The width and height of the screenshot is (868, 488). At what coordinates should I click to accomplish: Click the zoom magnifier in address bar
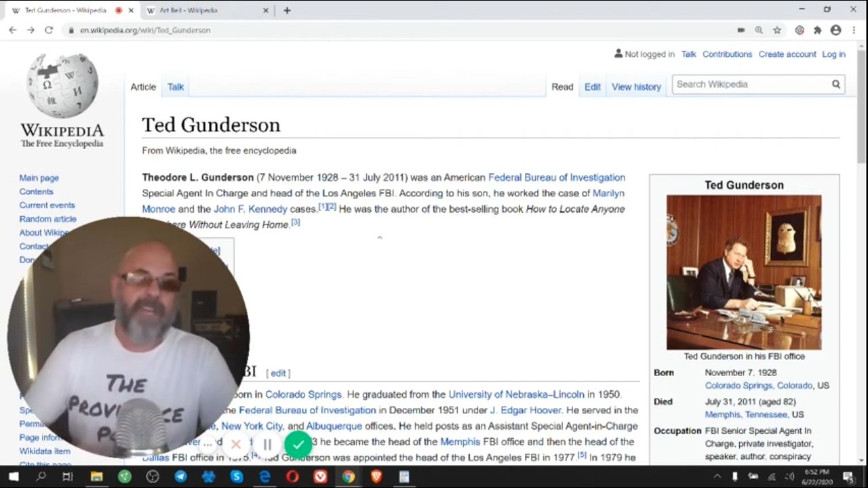click(x=759, y=30)
